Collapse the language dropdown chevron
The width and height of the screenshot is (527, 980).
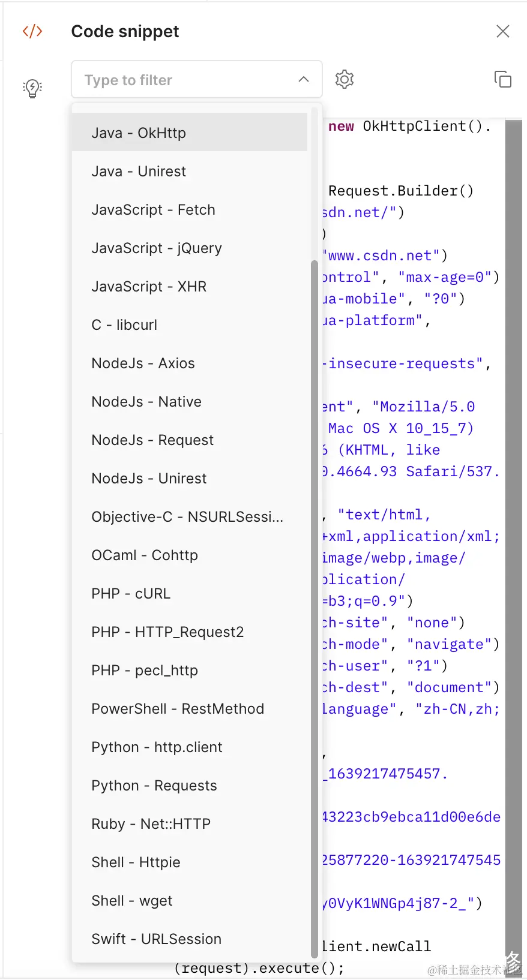click(x=304, y=79)
